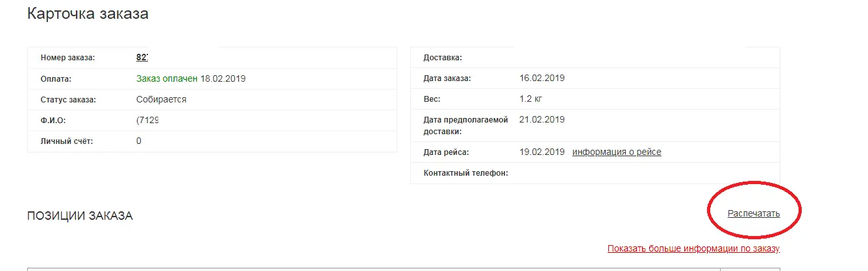The height and width of the screenshot is (271, 868).
Task: Click the Номер заказа row label
Action: click(68, 58)
